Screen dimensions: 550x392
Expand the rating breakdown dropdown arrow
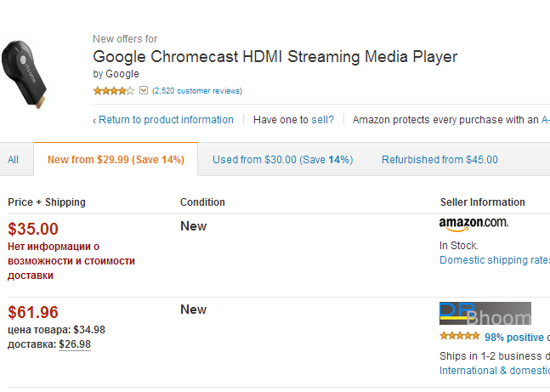point(144,91)
